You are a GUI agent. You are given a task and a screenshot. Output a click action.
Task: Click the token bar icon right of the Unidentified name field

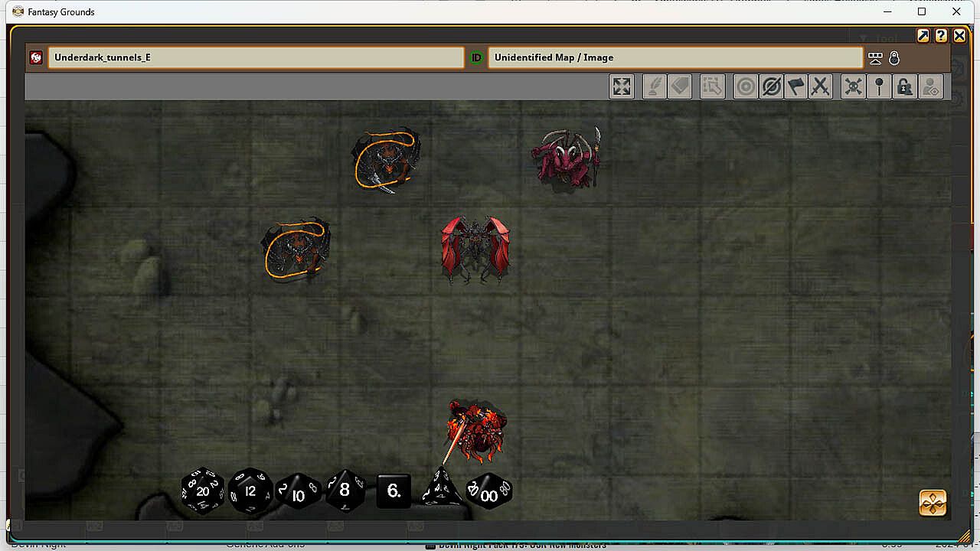tap(876, 58)
